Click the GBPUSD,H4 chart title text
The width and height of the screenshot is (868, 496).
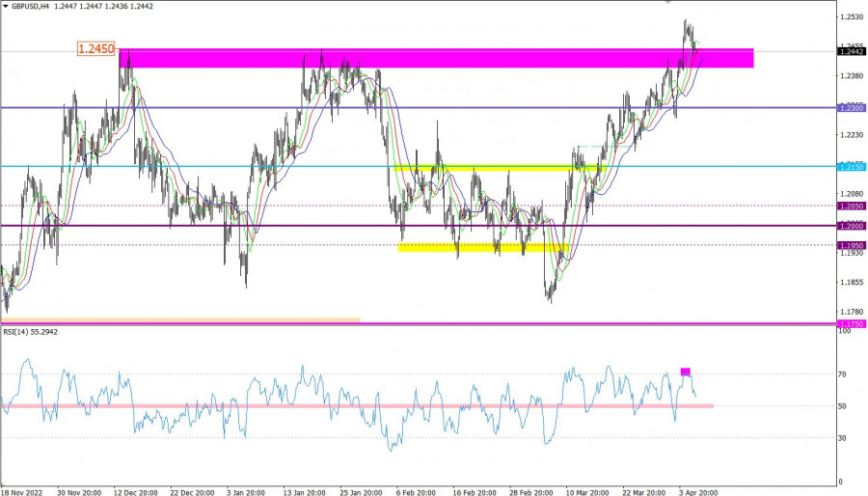(x=37, y=6)
